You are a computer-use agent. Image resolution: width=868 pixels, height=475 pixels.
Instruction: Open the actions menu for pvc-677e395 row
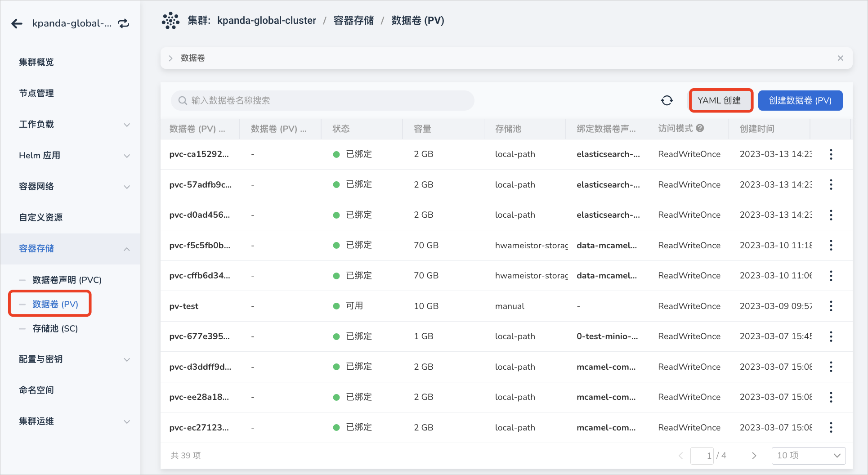click(831, 336)
